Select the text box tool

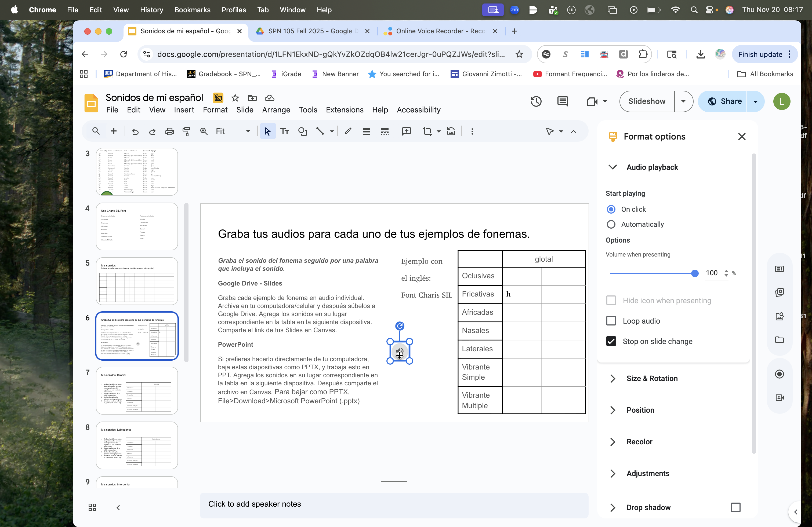click(285, 131)
